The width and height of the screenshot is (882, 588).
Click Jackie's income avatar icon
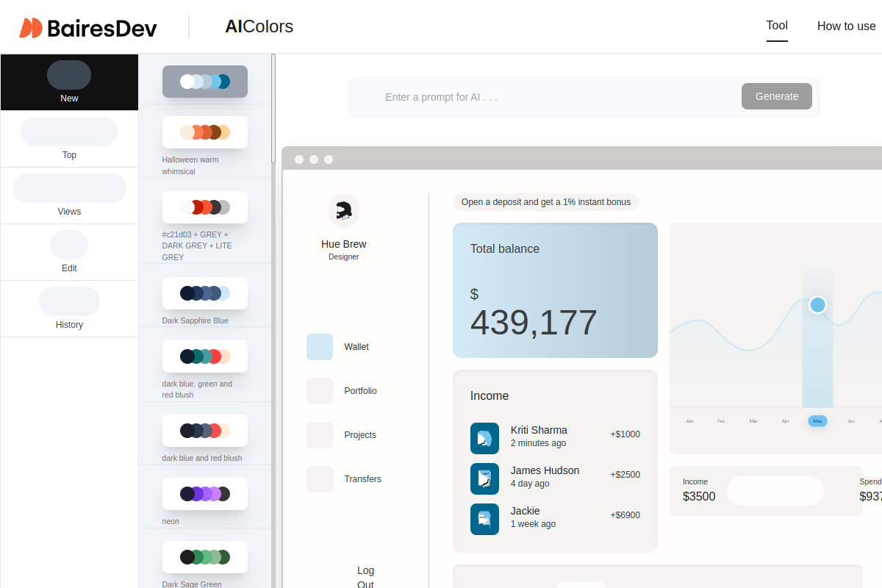[484, 519]
